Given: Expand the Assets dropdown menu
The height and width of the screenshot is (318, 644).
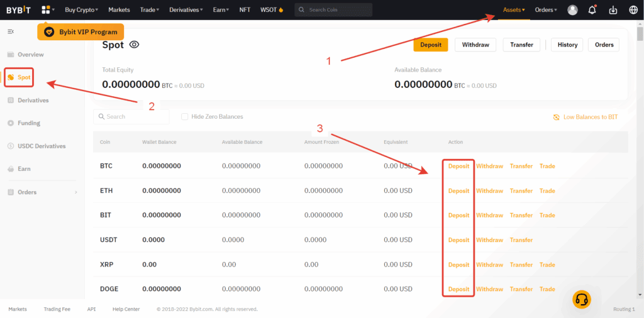Looking at the screenshot, I should tap(514, 10).
